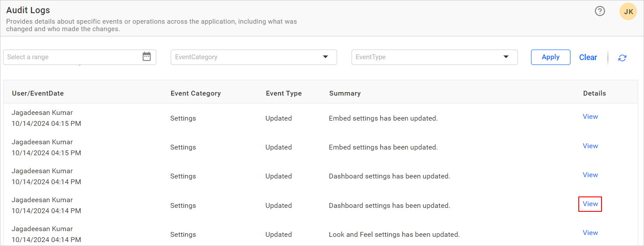Focus the EventType filter box
This screenshot has width=644, height=246.
435,57
